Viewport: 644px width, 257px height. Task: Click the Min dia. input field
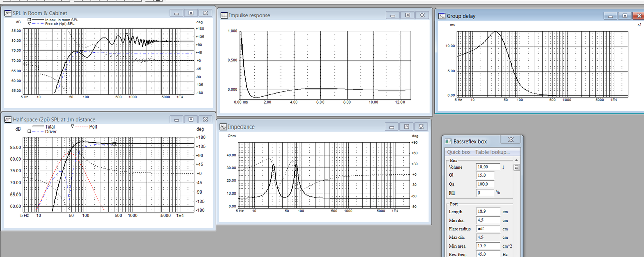[x=488, y=220]
